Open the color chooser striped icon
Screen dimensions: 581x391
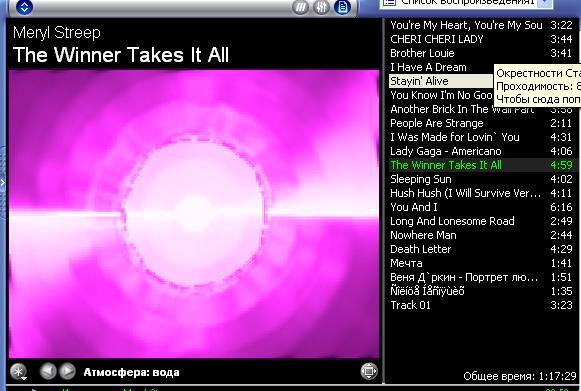tap(301, 7)
